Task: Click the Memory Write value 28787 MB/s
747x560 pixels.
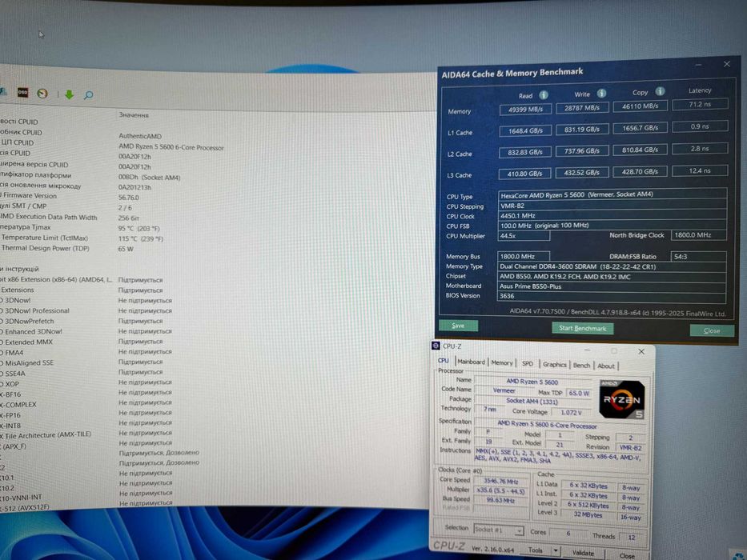Action: click(x=582, y=108)
